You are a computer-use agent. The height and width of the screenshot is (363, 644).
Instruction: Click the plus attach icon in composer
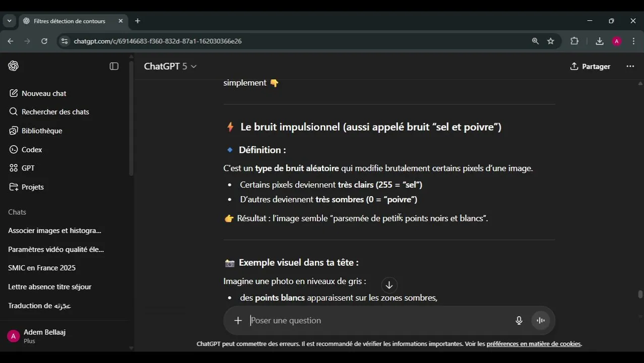(x=238, y=321)
